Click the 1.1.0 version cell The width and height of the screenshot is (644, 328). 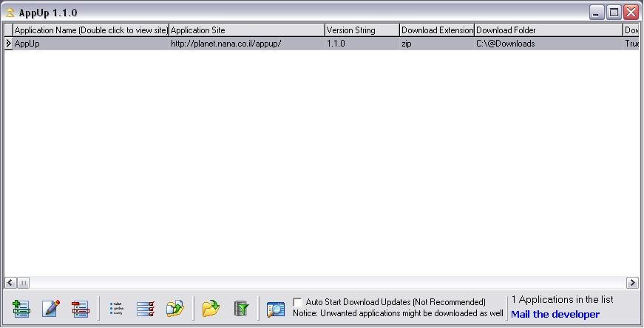(362, 44)
